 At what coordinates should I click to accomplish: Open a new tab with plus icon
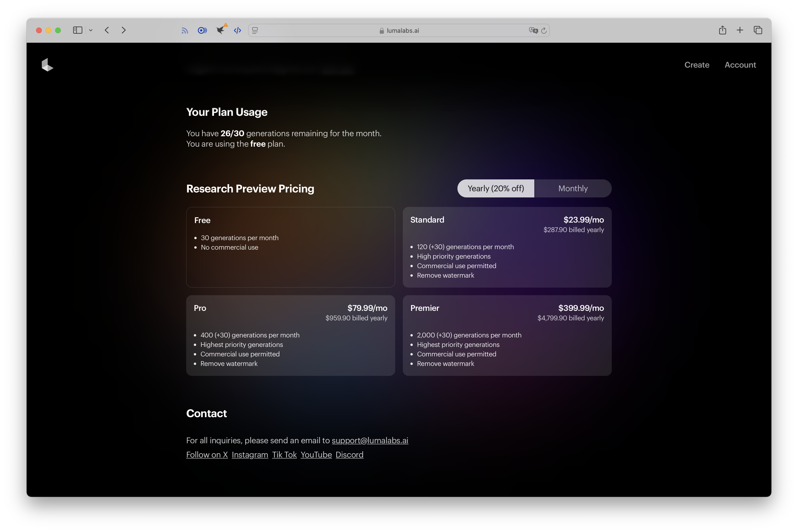pyautogui.click(x=740, y=30)
